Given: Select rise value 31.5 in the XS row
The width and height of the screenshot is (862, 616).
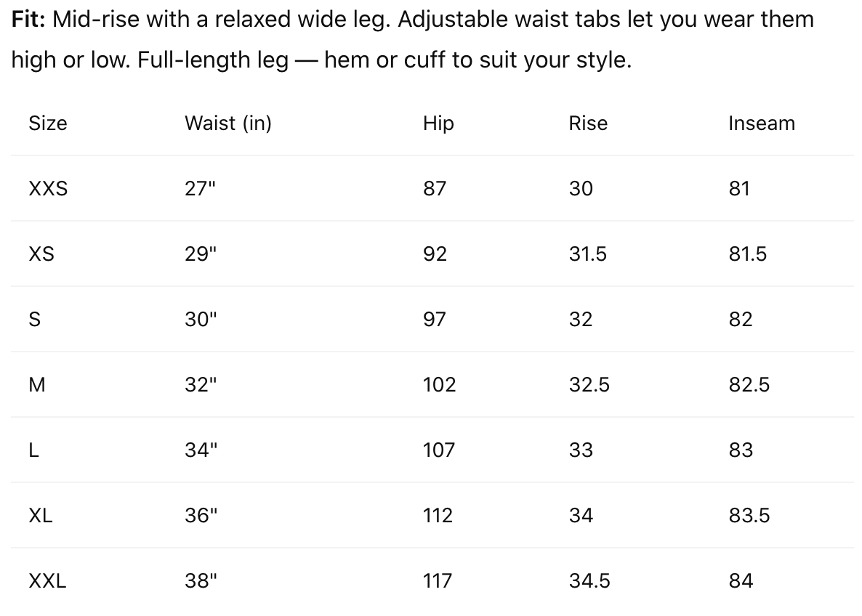Looking at the screenshot, I should (588, 254).
